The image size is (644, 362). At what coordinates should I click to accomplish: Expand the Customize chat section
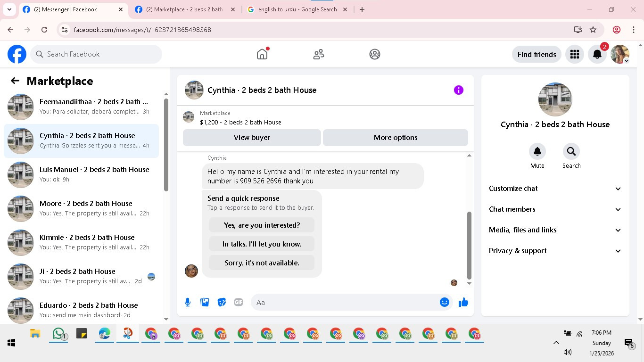tap(555, 189)
